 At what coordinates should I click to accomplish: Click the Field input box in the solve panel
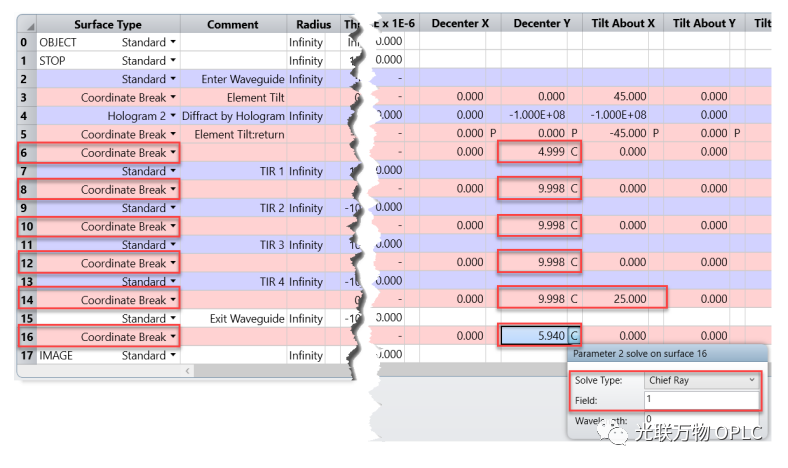(x=701, y=399)
